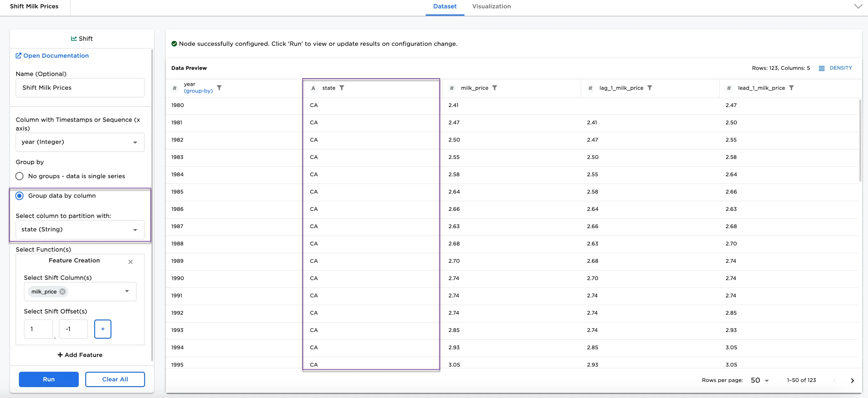The image size is (868, 398).
Task: Select No groups single series option
Action: tap(20, 176)
